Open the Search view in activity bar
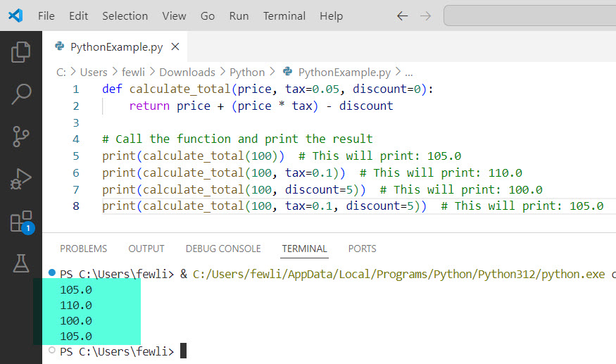616x364 pixels. [21, 94]
